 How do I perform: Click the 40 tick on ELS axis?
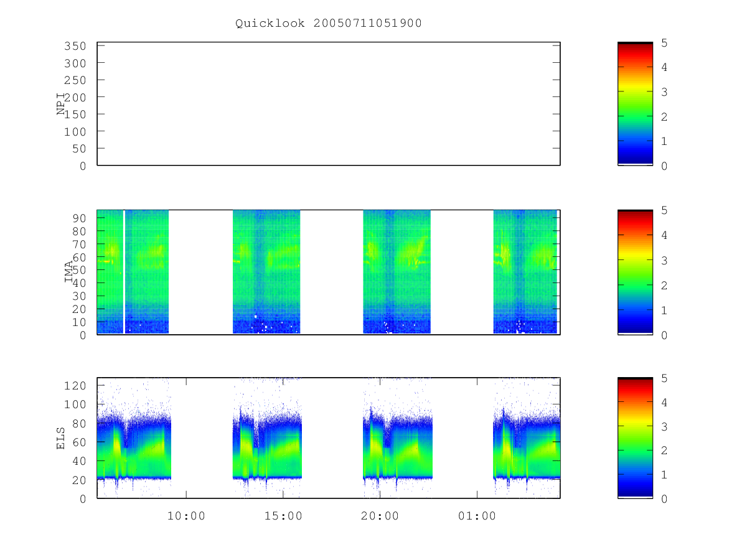(x=79, y=461)
